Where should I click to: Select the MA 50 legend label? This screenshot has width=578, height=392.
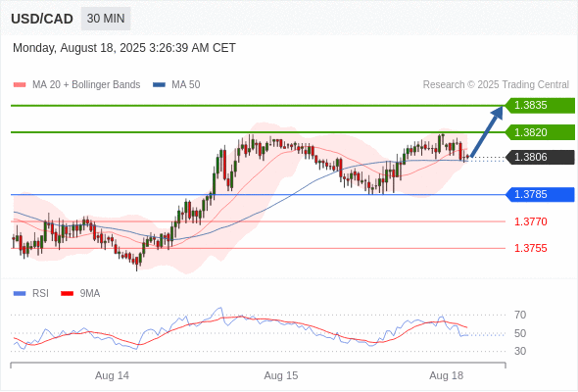(186, 85)
